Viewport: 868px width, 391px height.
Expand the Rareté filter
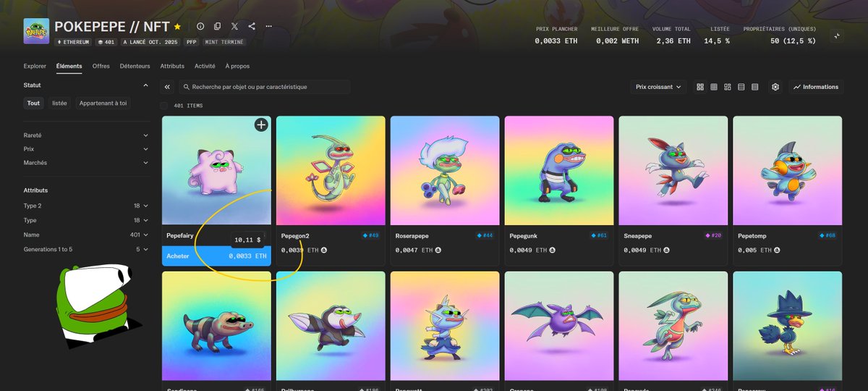86,135
